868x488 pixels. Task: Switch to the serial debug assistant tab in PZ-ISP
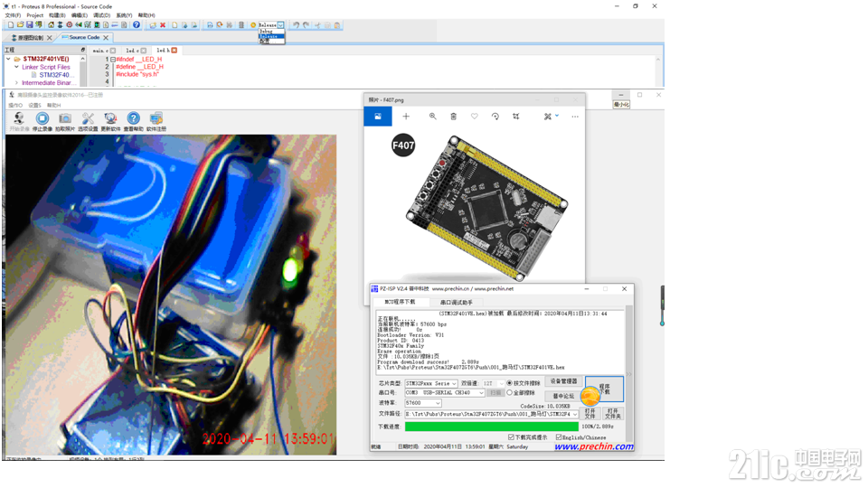coord(456,302)
